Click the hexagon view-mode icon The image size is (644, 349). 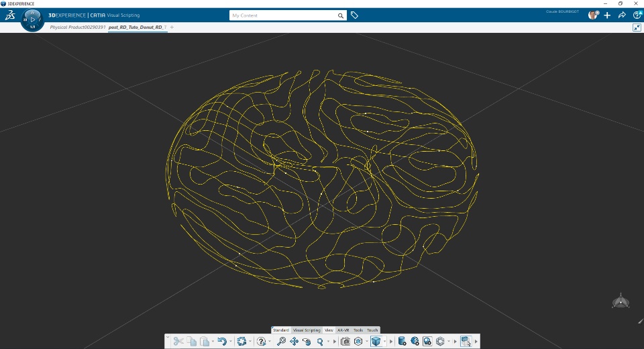tap(358, 341)
